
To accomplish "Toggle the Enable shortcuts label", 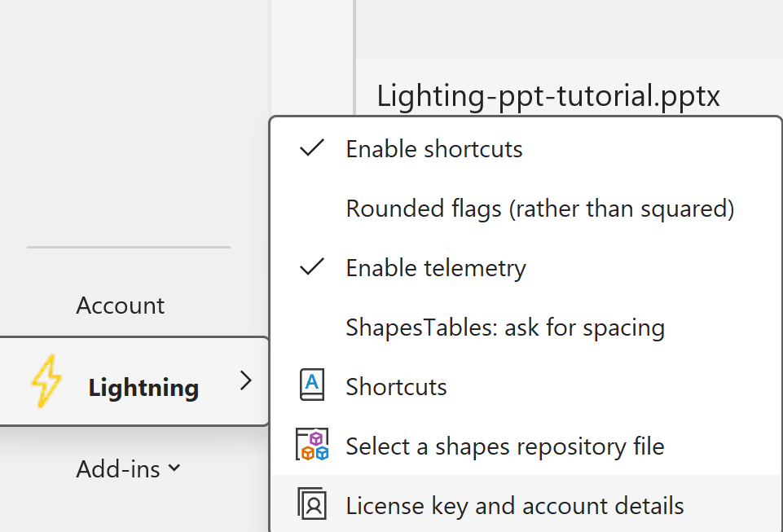I will click(434, 149).
